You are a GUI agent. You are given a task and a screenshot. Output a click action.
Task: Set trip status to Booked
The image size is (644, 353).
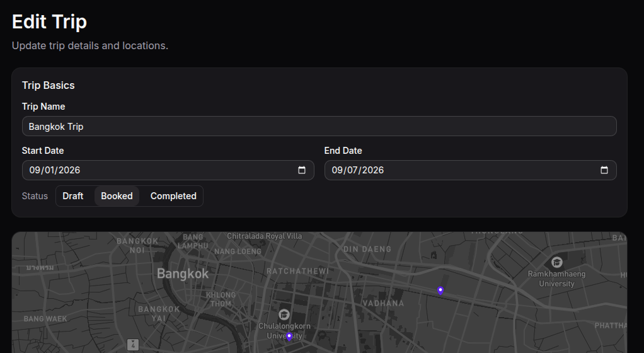tap(117, 196)
